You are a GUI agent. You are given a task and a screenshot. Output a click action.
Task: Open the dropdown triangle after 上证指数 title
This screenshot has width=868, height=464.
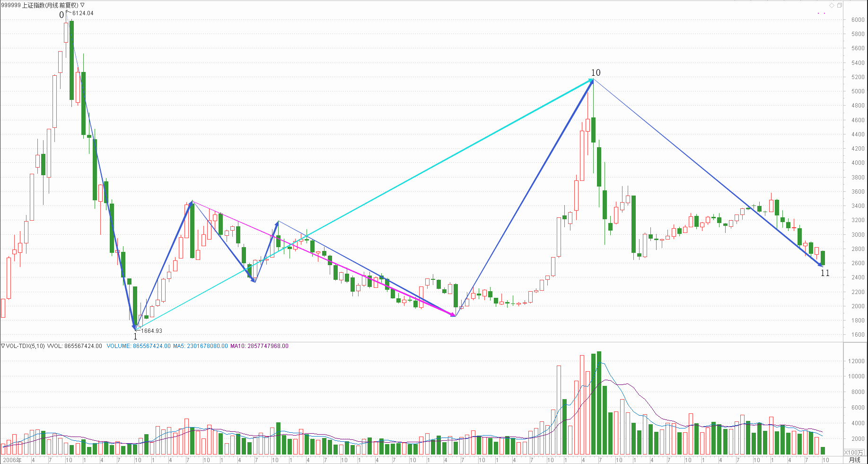[82, 5]
